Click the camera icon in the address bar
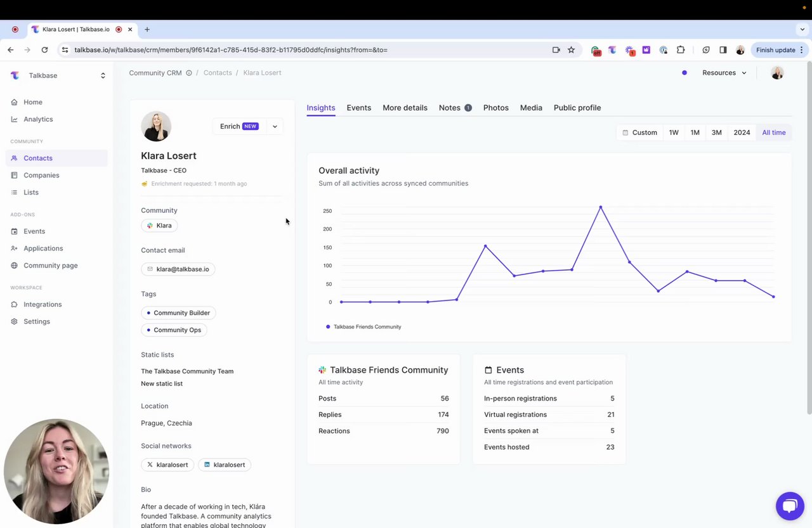Image resolution: width=812 pixels, height=528 pixels. pyautogui.click(x=556, y=49)
